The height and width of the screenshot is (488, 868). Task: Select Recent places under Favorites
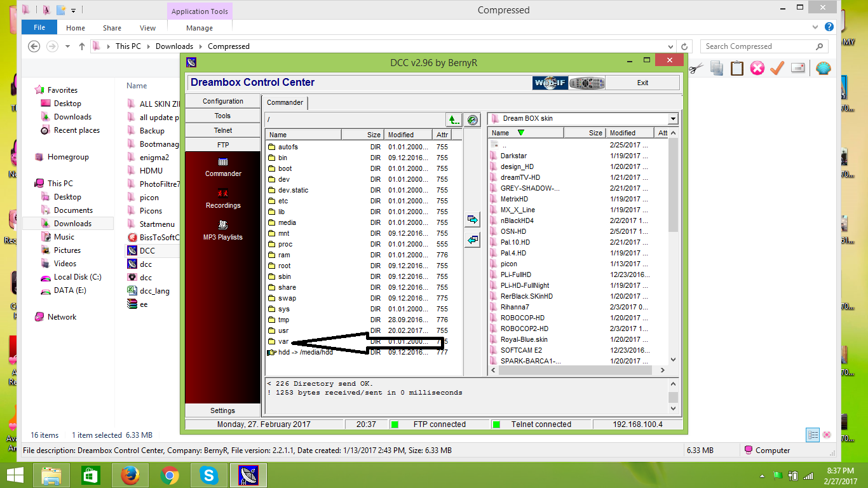pos(76,130)
